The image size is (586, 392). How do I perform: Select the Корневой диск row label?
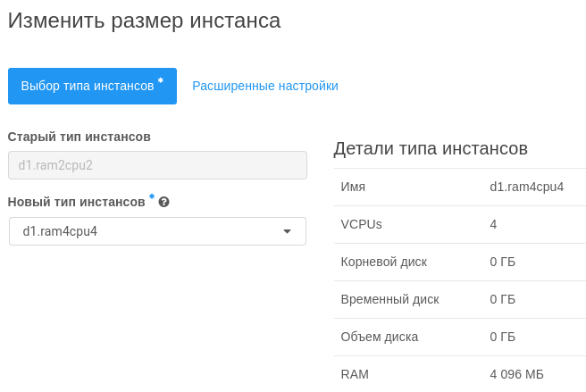[x=383, y=262]
